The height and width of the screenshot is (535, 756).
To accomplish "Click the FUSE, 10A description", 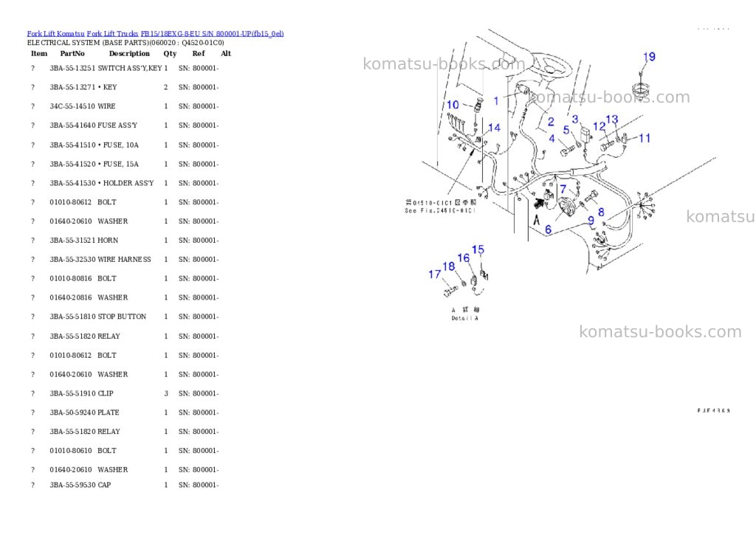I will click(118, 145).
